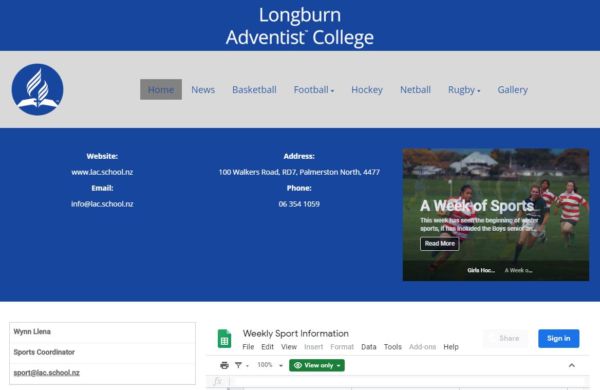Click the formula bar input field
Screen dimensions: 600x390
[x=409, y=381]
